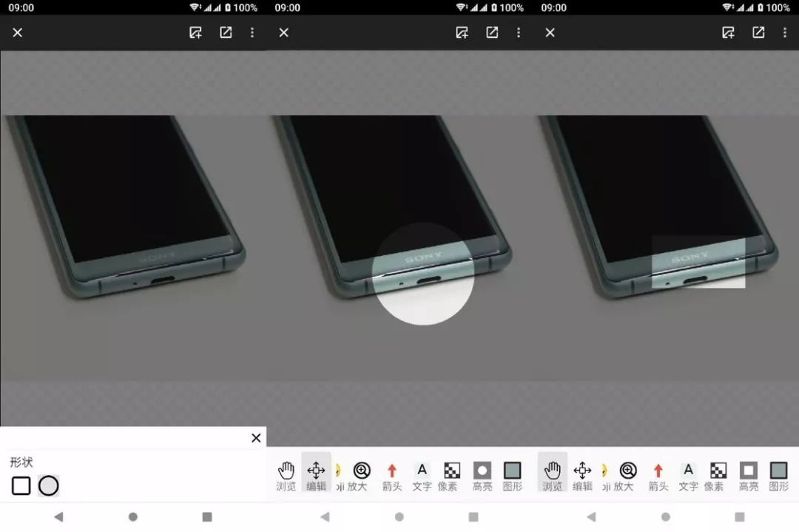The width and height of the screenshot is (799, 532).
Task: Close editor with X in 形状 panel screen
Action: [x=17, y=33]
